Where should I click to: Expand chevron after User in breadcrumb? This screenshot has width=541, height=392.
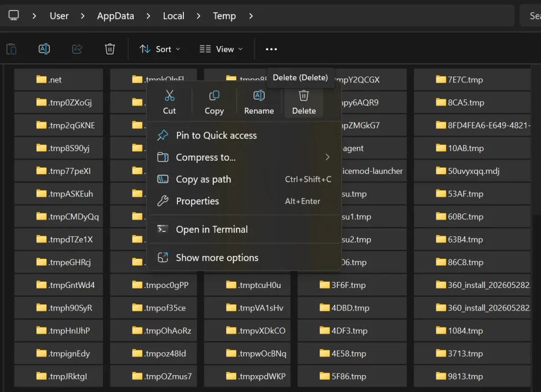pyautogui.click(x=82, y=16)
